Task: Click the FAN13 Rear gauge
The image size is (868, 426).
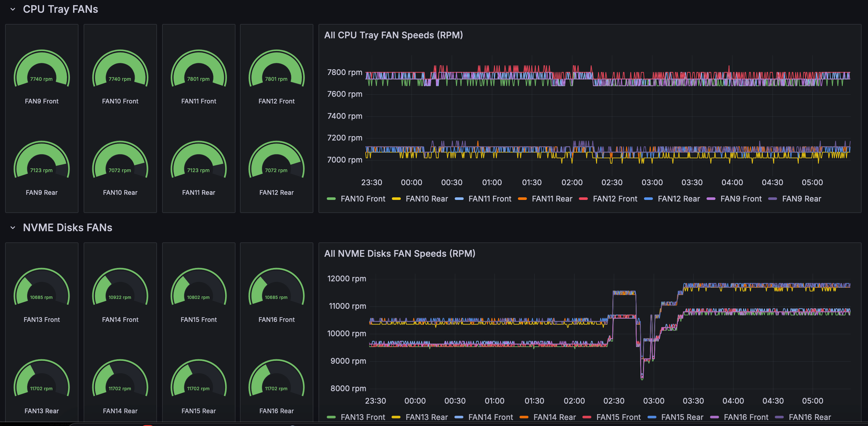Action: [41, 378]
